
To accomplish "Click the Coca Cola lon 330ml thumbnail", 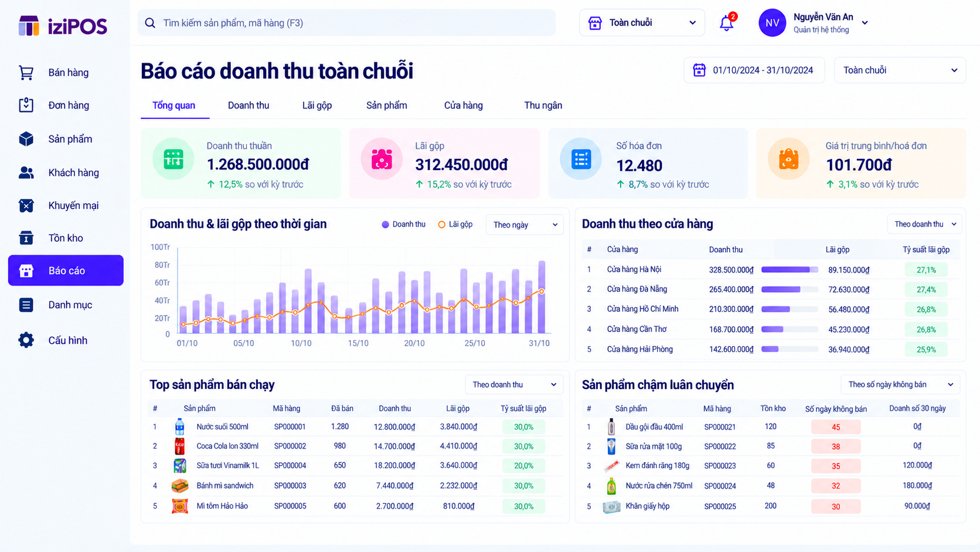I will [x=180, y=446].
